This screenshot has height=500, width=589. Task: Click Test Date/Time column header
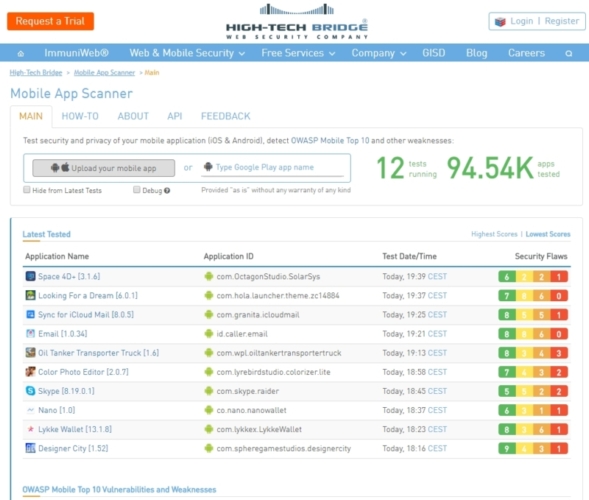[x=409, y=256]
